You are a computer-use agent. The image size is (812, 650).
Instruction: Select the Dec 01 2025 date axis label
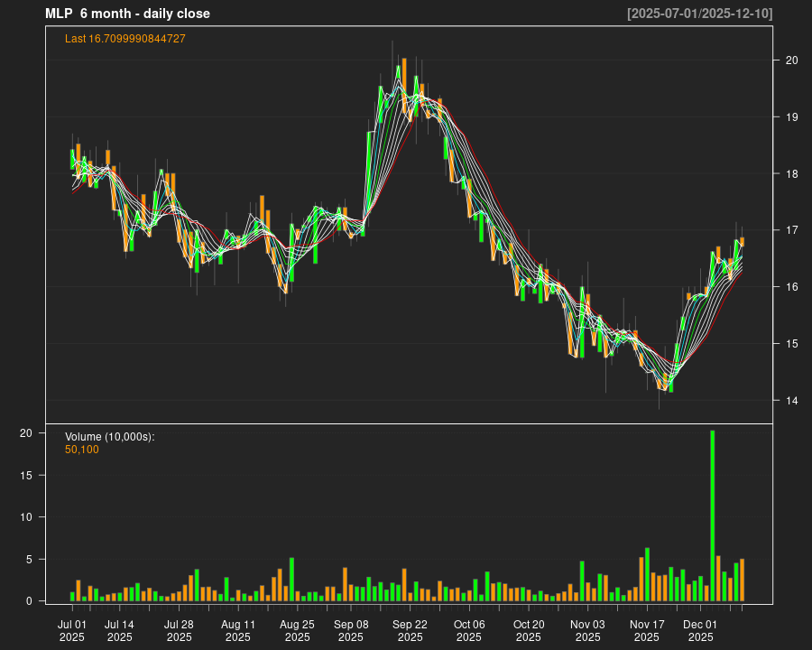click(700, 630)
